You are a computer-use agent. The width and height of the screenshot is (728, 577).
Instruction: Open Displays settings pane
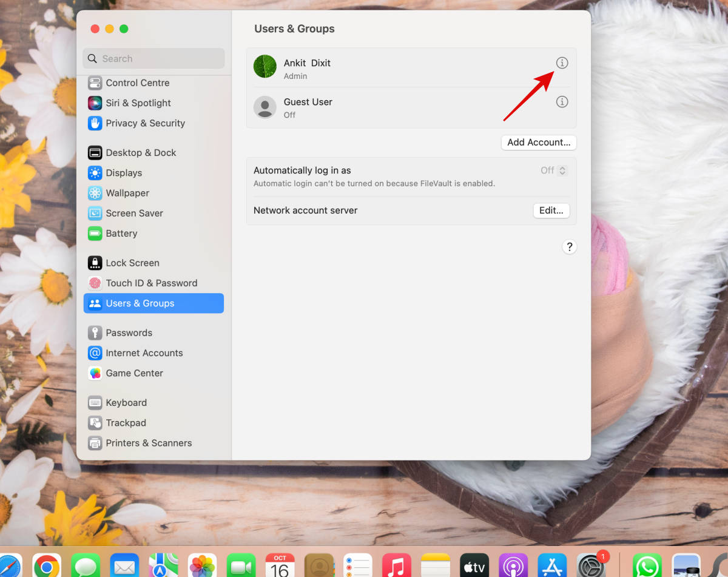point(124,173)
